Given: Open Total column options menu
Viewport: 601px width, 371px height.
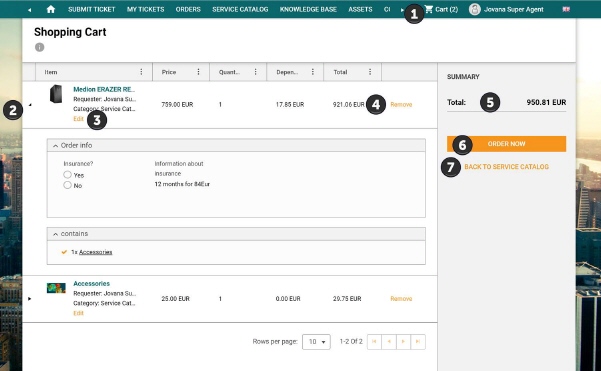Looking at the screenshot, I should (x=369, y=72).
